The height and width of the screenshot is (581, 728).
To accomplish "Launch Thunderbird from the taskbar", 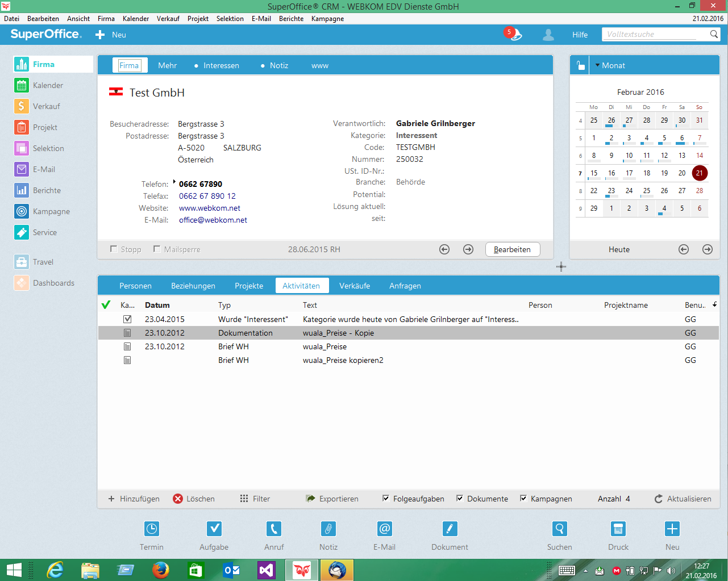I will click(x=336, y=570).
